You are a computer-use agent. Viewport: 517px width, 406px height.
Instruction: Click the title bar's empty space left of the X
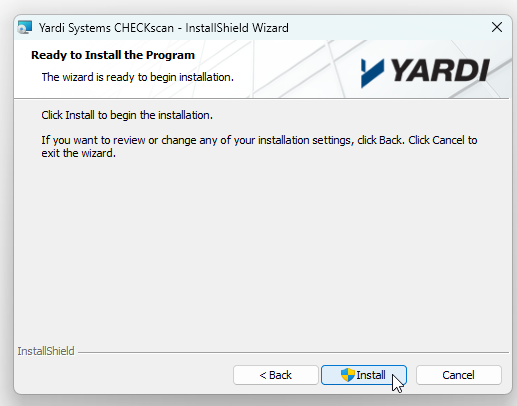pos(388,27)
